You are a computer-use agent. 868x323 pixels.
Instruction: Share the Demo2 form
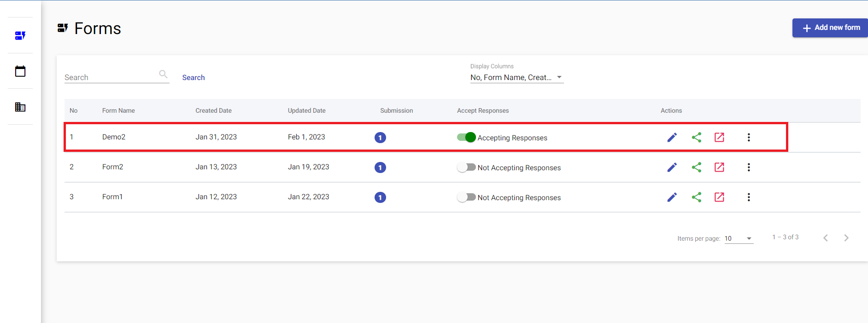coord(697,137)
